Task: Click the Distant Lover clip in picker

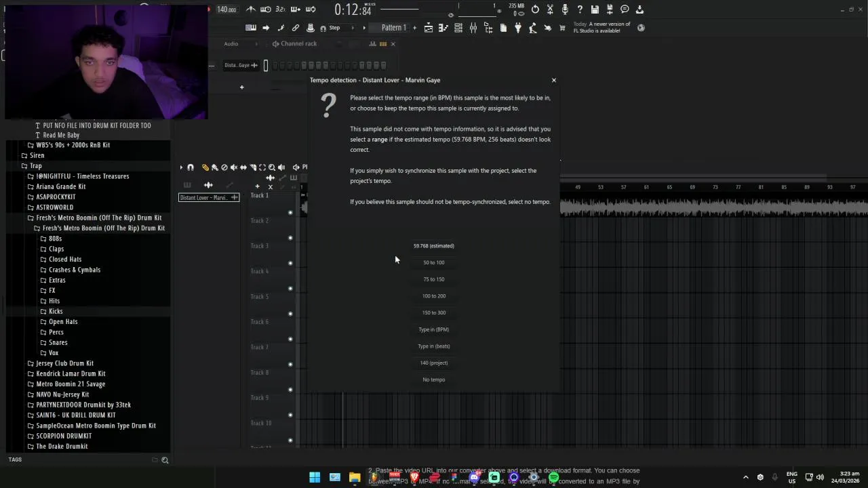Action: coord(209,198)
